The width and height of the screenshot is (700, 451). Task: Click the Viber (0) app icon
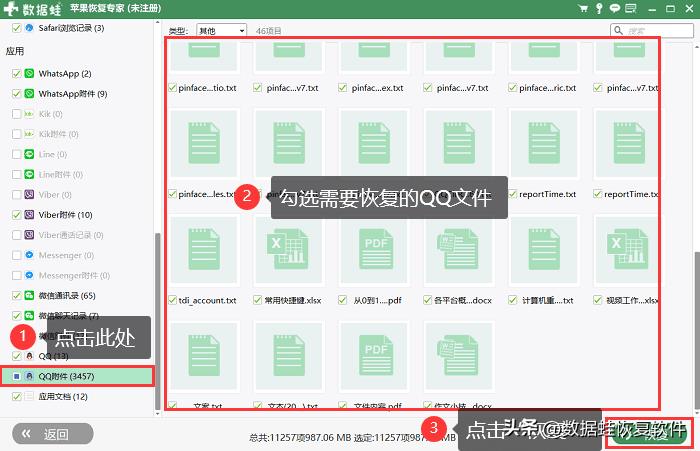(x=29, y=194)
